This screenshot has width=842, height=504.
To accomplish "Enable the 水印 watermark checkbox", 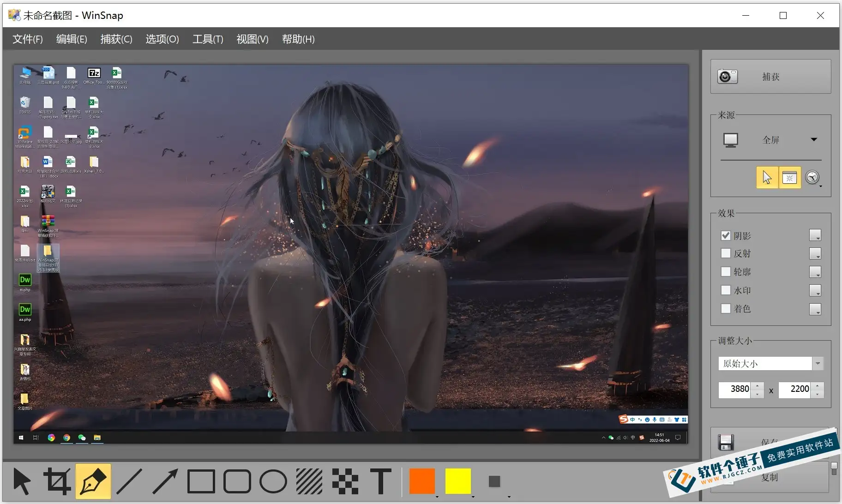I will coord(726,290).
